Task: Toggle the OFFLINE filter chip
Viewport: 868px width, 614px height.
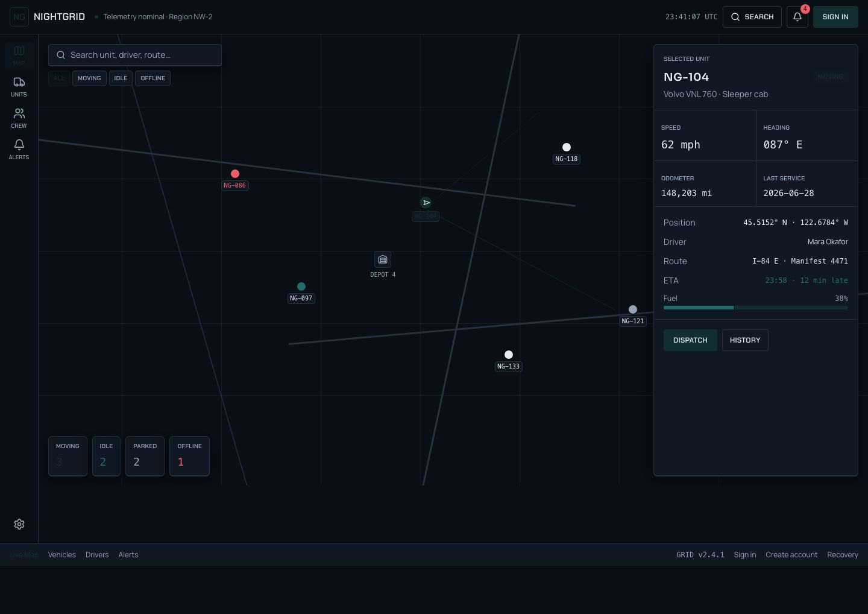Action: point(153,78)
